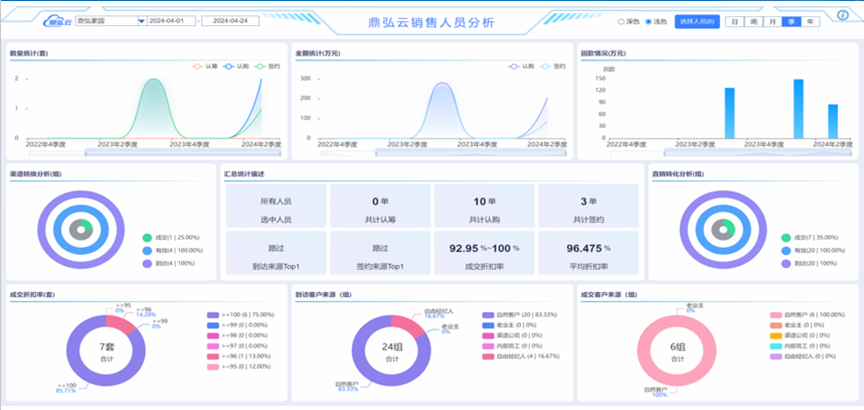Click the 选择人员(0) button
Viewport: 864px width, 410px height.
[697, 21]
